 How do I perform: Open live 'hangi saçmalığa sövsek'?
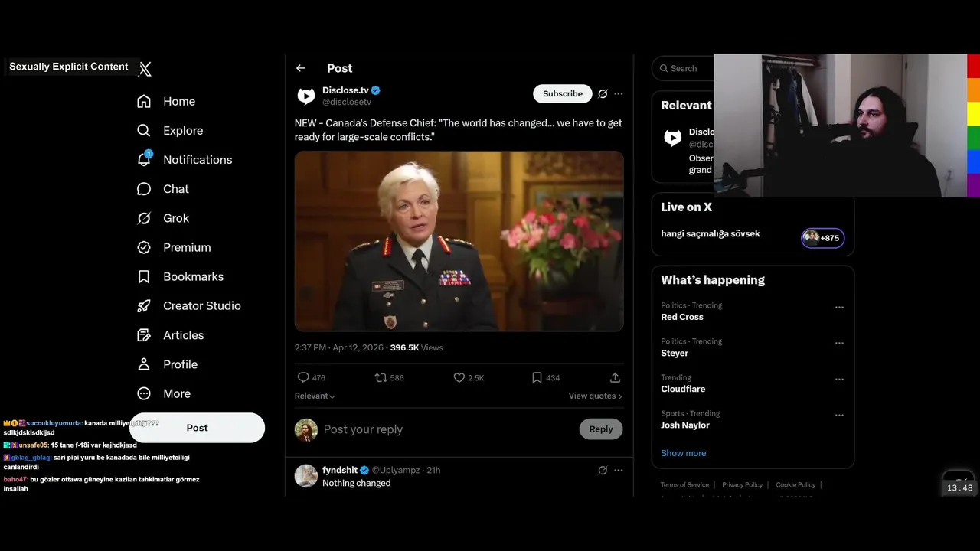pyautogui.click(x=710, y=233)
